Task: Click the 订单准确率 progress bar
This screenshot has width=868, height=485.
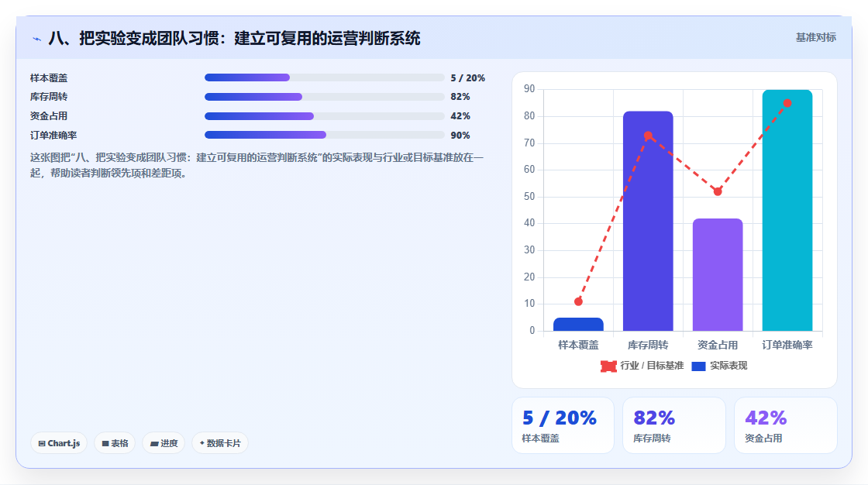Action: pyautogui.click(x=325, y=135)
